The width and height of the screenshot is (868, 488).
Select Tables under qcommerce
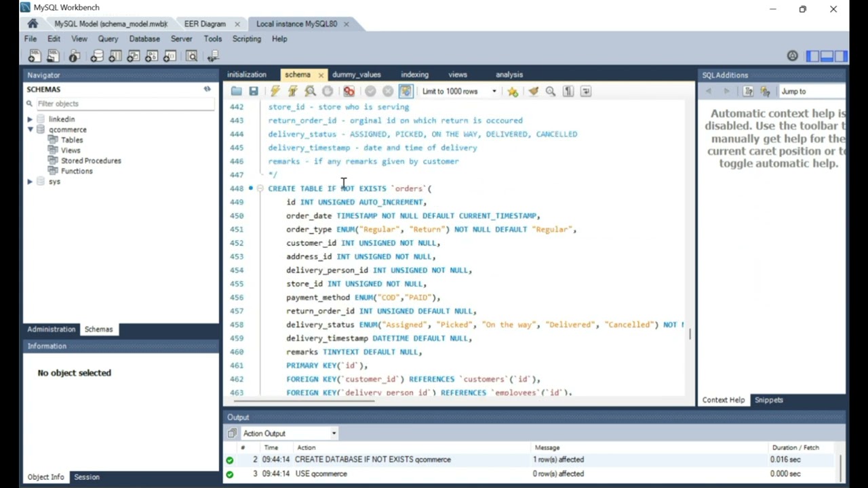pyautogui.click(x=72, y=140)
